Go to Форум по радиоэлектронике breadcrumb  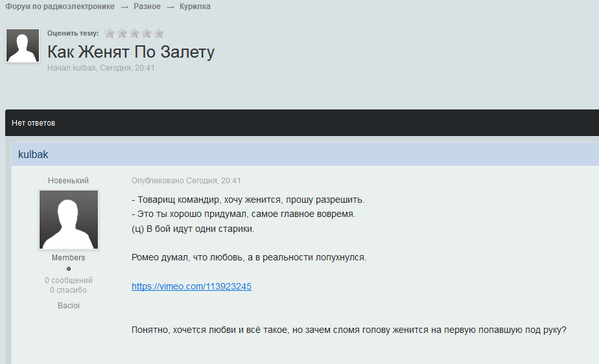point(60,6)
